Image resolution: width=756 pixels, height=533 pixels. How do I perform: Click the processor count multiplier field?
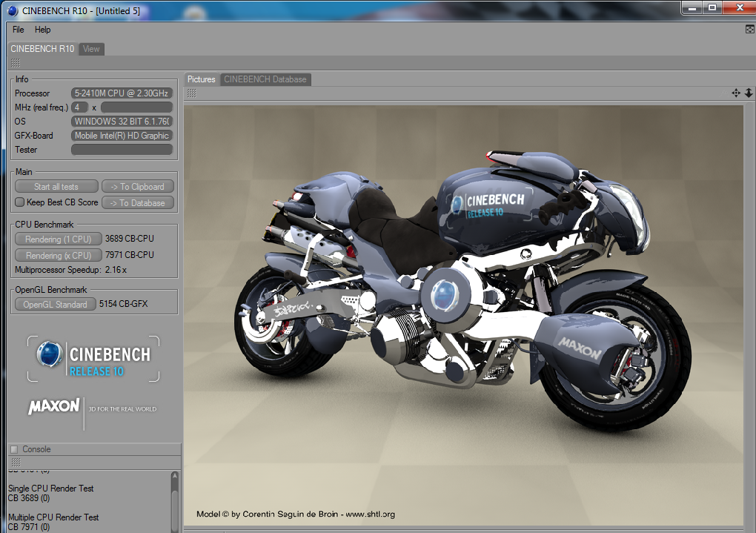(136, 107)
